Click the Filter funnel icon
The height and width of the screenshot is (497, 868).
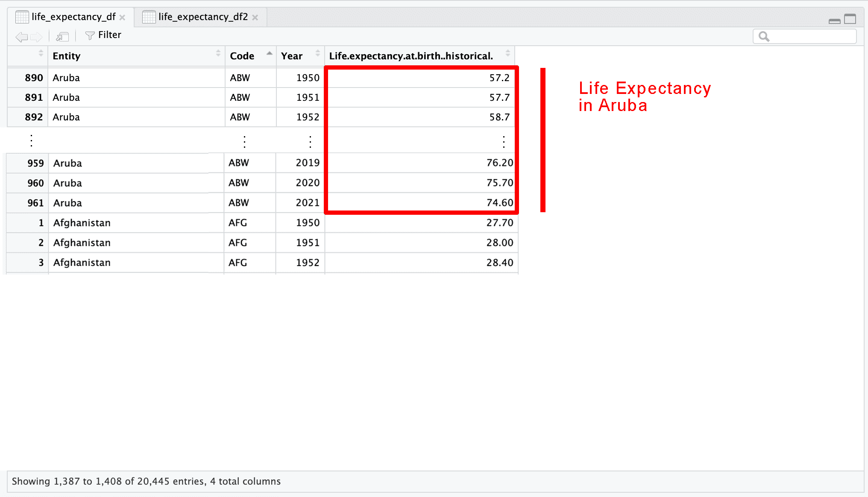coord(90,35)
